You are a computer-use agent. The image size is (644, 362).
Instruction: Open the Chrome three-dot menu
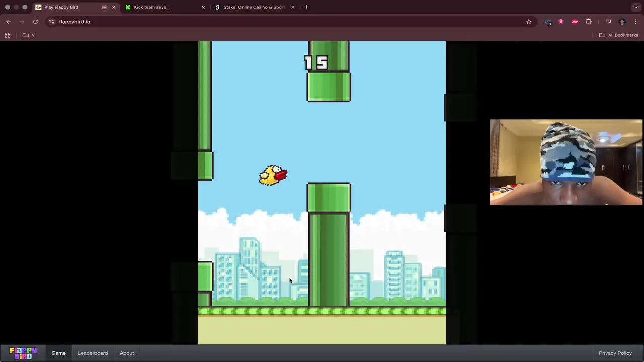click(635, 22)
